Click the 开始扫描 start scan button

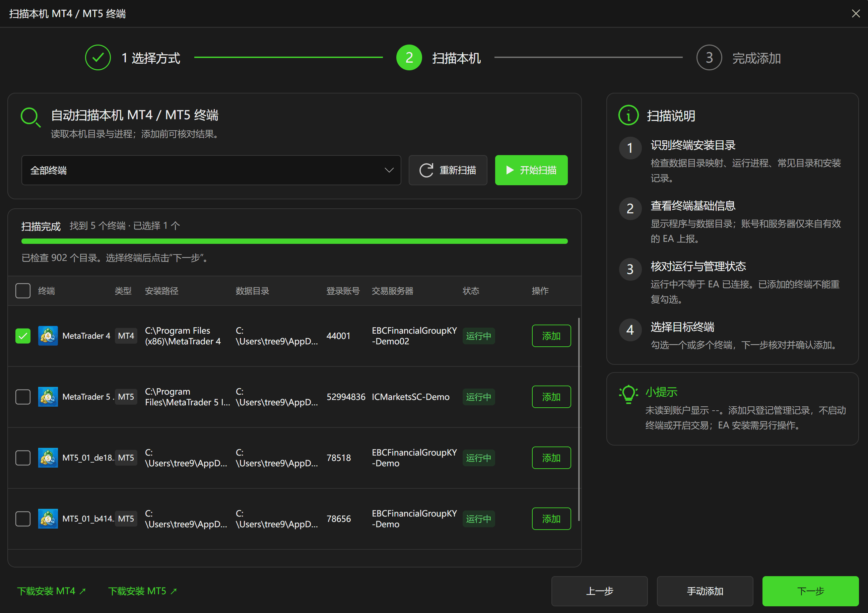coord(531,170)
